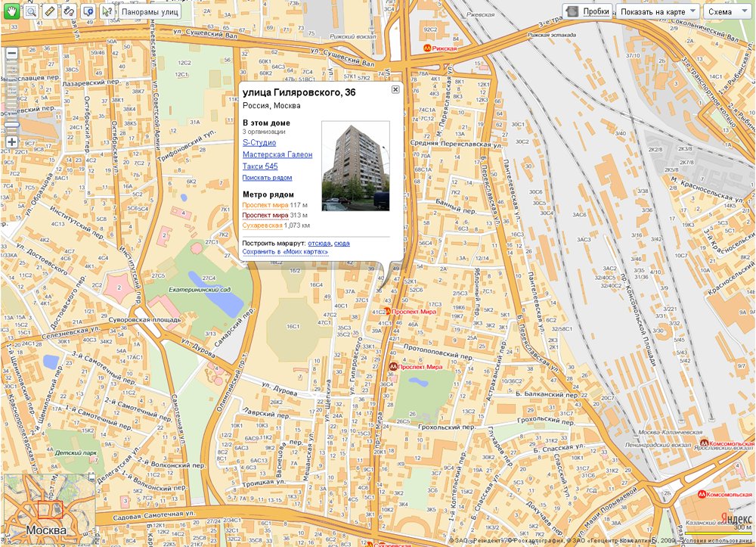Click the zoom level slider handle
Screen dimensions: 756x547
click(12, 125)
